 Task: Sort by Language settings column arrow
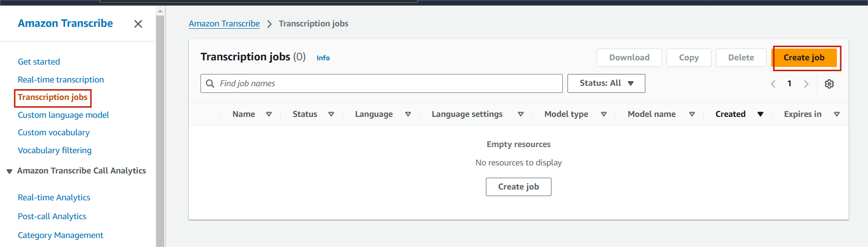pyautogui.click(x=521, y=114)
